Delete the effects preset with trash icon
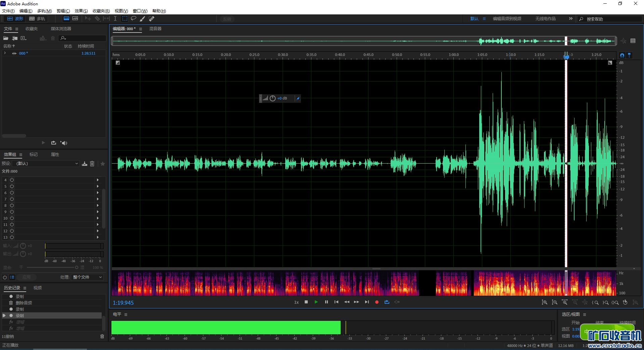The width and height of the screenshot is (644, 350). coord(92,164)
